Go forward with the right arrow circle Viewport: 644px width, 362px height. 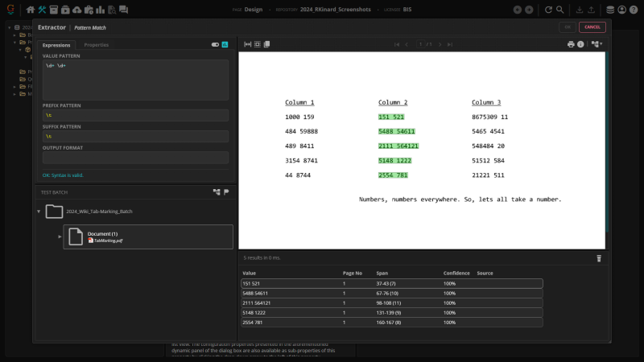point(529,10)
